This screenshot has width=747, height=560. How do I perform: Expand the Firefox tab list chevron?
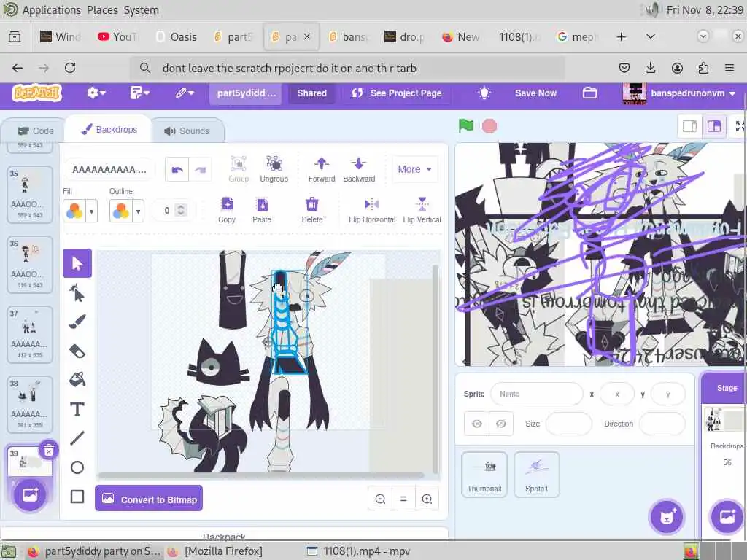tap(650, 36)
